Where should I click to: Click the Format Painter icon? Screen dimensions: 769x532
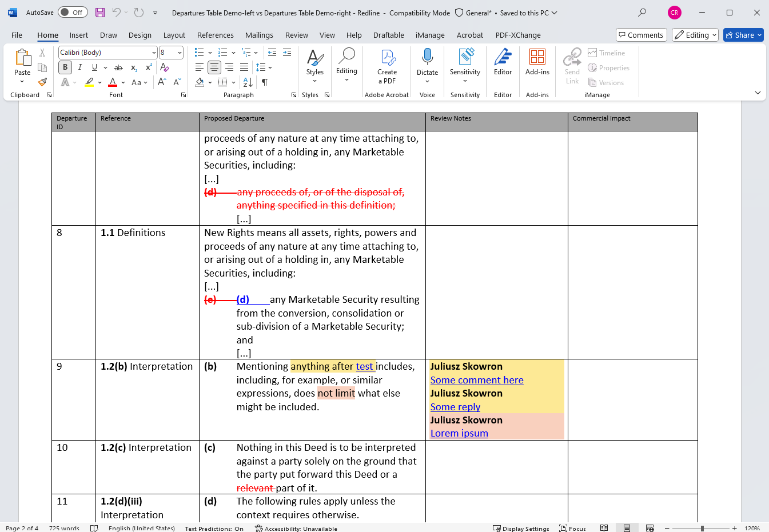pyautogui.click(x=42, y=82)
